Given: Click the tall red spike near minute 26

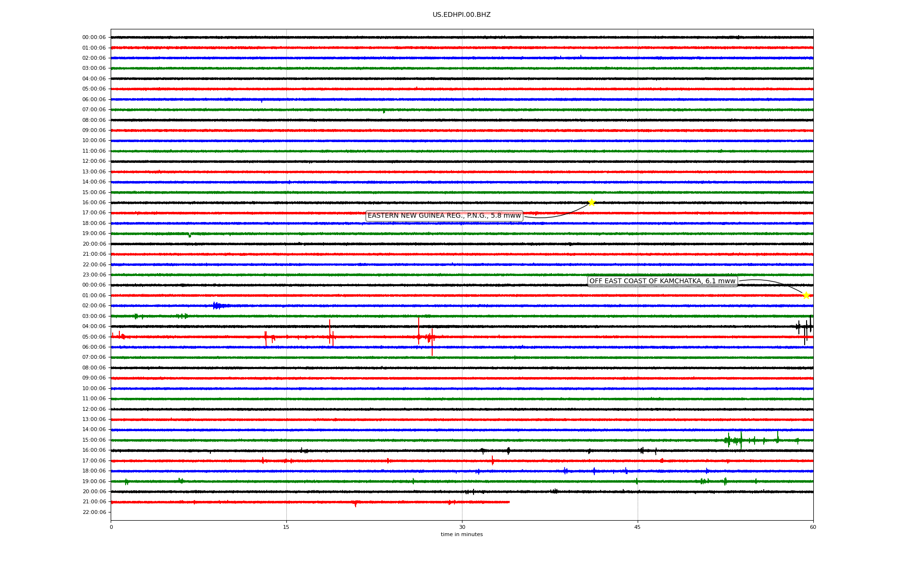Looking at the screenshot, I should [419, 330].
